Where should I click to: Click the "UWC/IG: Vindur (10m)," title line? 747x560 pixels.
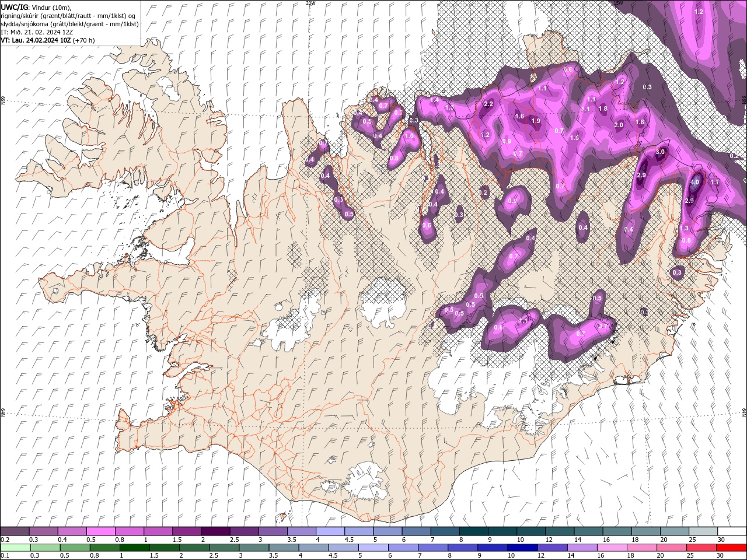[x=36, y=7]
